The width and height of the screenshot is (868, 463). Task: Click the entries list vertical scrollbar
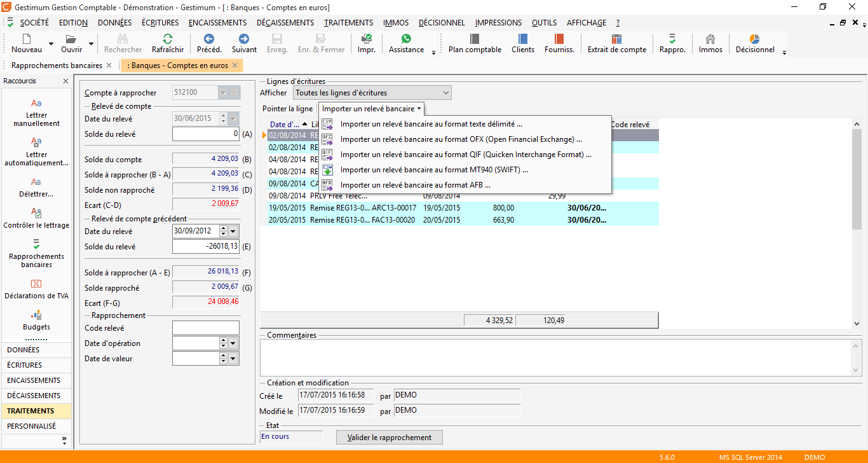point(857,223)
